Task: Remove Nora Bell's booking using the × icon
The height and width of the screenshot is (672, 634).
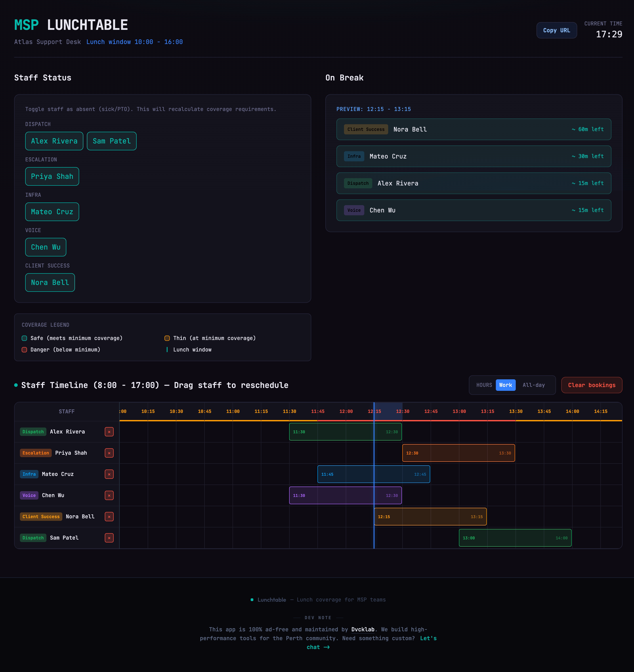Action: click(x=109, y=517)
